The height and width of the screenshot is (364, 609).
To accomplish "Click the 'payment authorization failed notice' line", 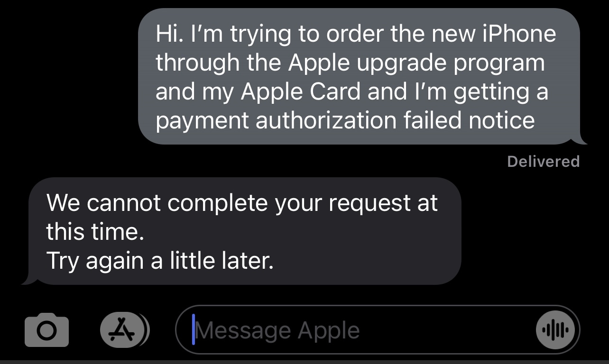I will click(345, 120).
